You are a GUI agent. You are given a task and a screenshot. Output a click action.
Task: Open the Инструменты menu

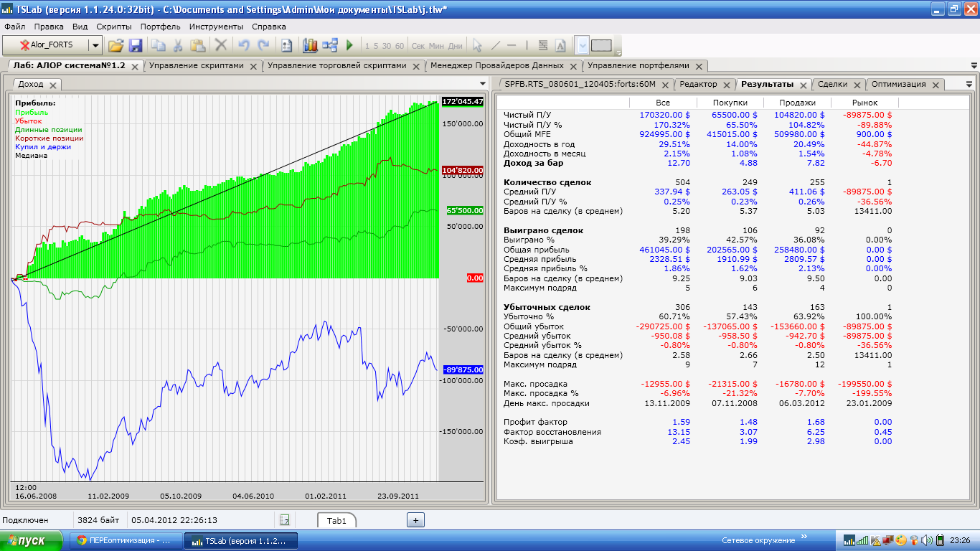(216, 27)
